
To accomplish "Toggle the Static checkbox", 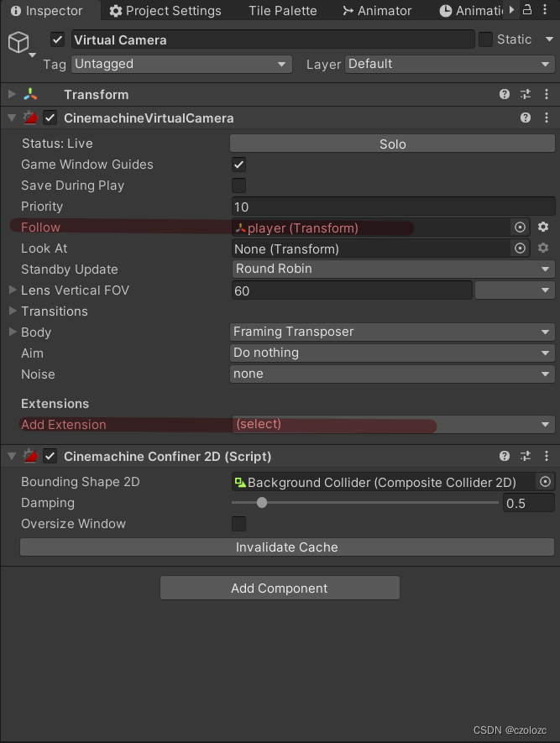I will tap(484, 39).
